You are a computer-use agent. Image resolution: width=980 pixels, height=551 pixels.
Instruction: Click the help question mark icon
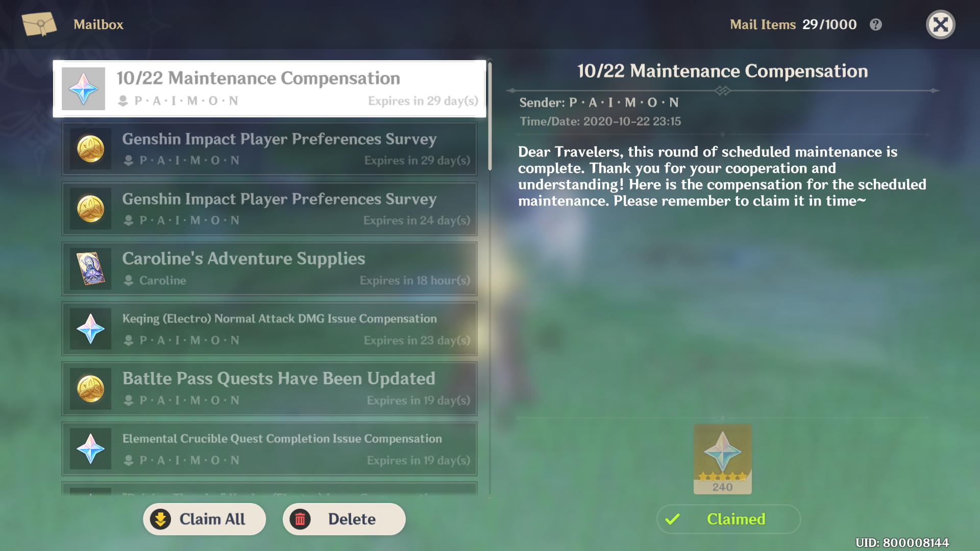pos(877,25)
